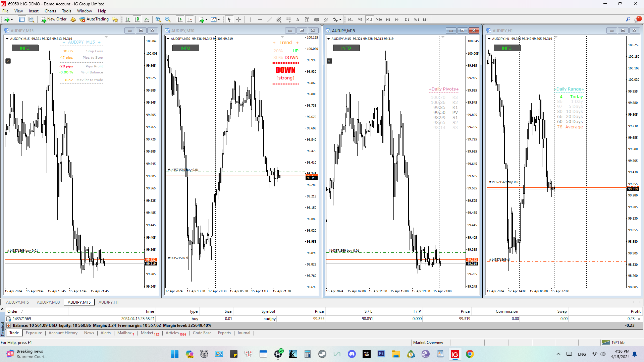Screen dimensions: 644x362
Task: Toggle AutoTrading on the toolbar
Action: tap(94, 19)
